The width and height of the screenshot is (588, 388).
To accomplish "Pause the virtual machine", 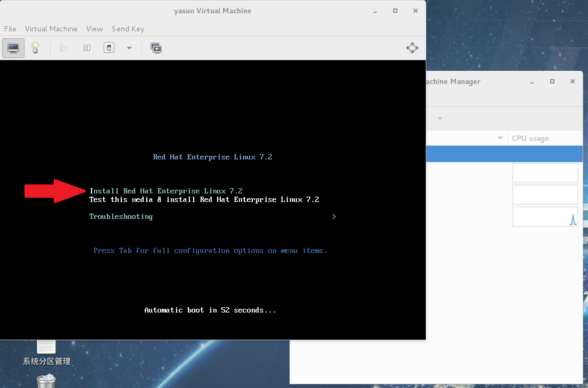I will point(87,48).
